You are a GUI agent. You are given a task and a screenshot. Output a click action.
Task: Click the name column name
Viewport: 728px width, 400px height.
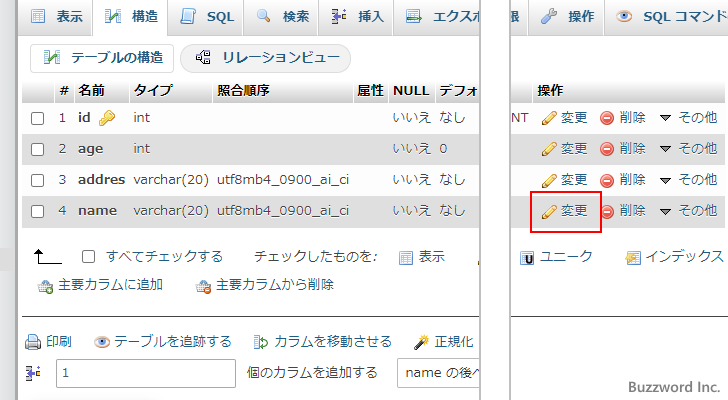[98, 211]
